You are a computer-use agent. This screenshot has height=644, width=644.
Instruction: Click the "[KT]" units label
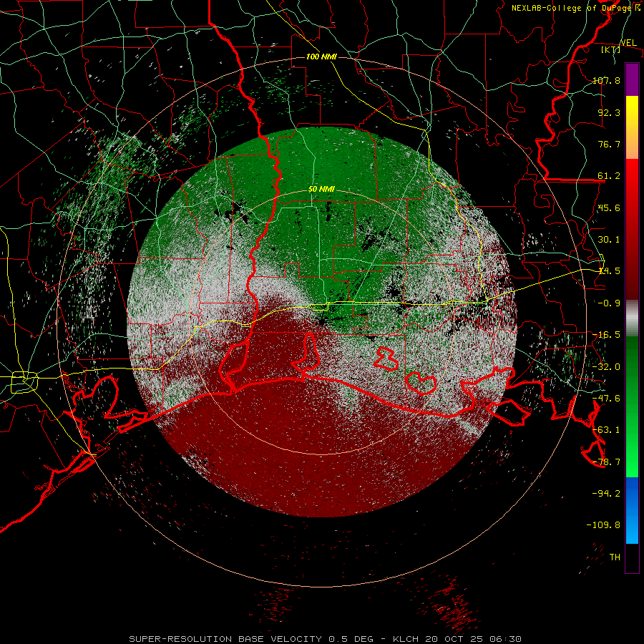click(x=611, y=49)
